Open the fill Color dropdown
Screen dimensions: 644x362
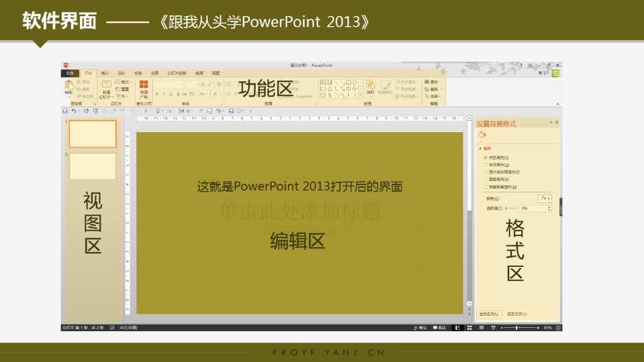(545, 198)
